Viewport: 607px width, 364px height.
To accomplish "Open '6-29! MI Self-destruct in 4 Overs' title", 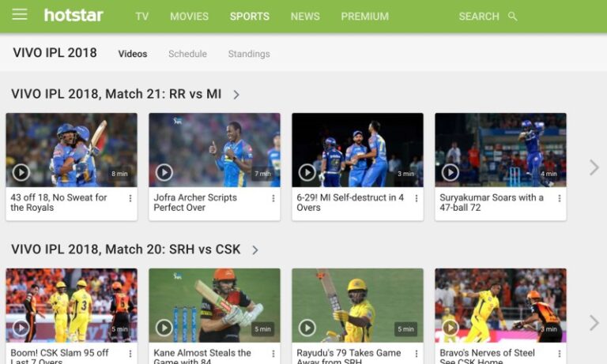I will pyautogui.click(x=350, y=202).
